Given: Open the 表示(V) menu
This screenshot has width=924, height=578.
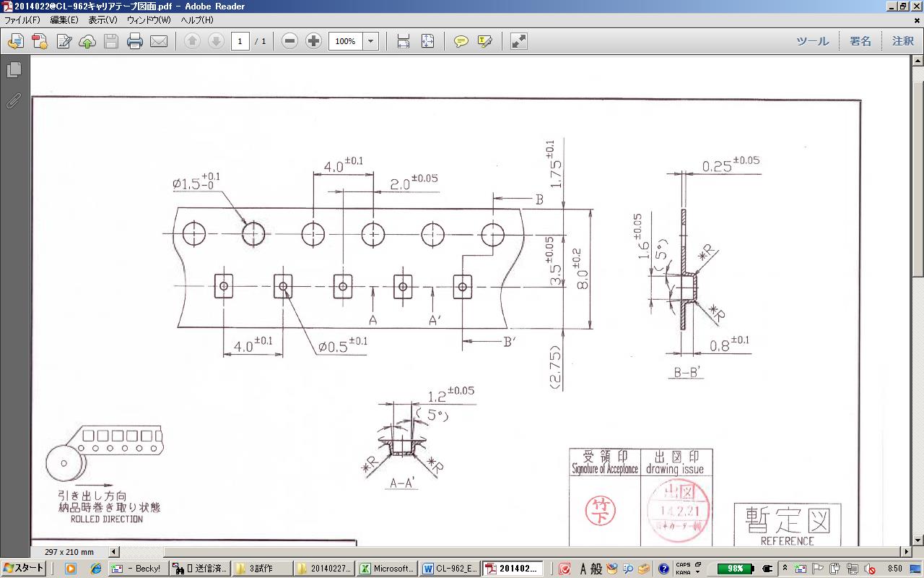Looking at the screenshot, I should point(103,20).
